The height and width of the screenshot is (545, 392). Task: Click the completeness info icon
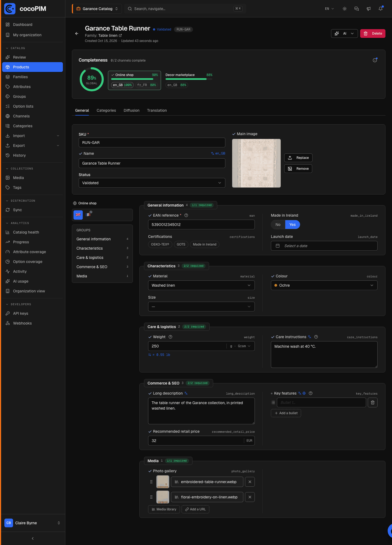[375, 60]
